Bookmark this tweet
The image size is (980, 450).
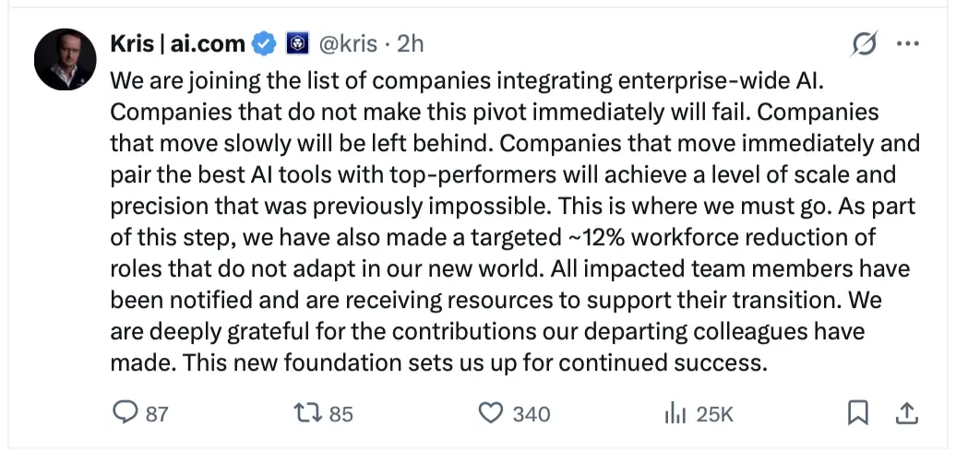coord(858,413)
